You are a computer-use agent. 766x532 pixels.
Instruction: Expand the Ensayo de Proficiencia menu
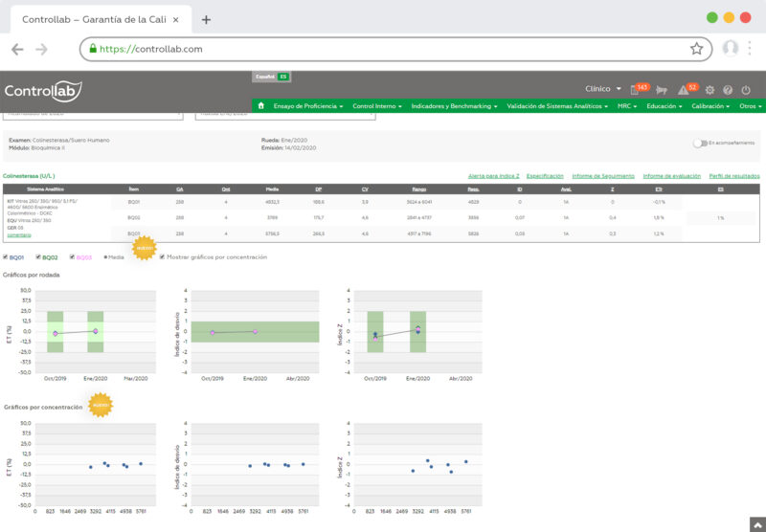[x=307, y=106]
